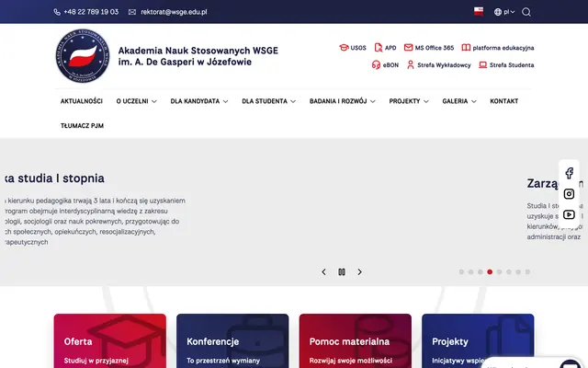Click the phone icon in top bar
The image size is (588, 368).
click(x=57, y=12)
